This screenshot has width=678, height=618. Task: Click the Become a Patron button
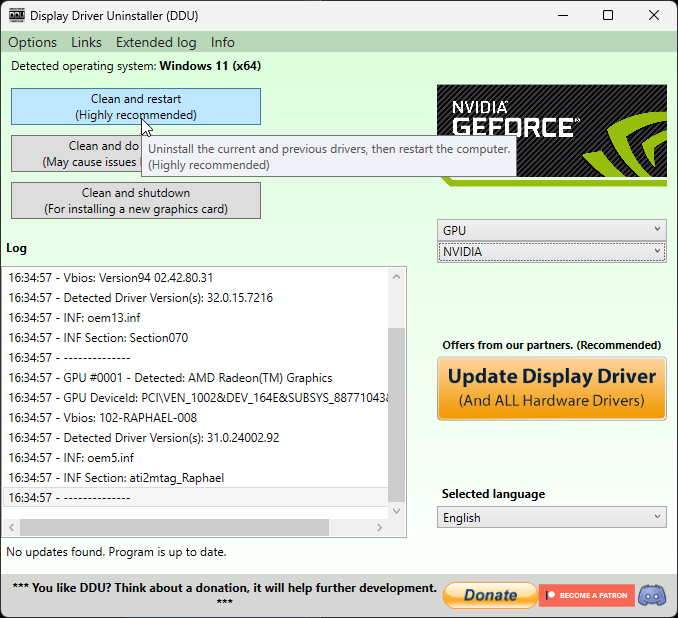tap(587, 596)
